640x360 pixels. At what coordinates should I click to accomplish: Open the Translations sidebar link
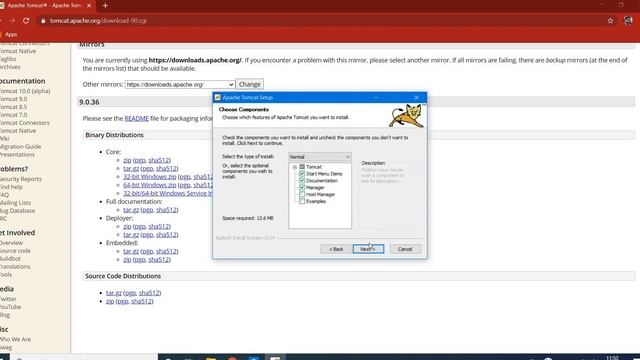[15, 267]
